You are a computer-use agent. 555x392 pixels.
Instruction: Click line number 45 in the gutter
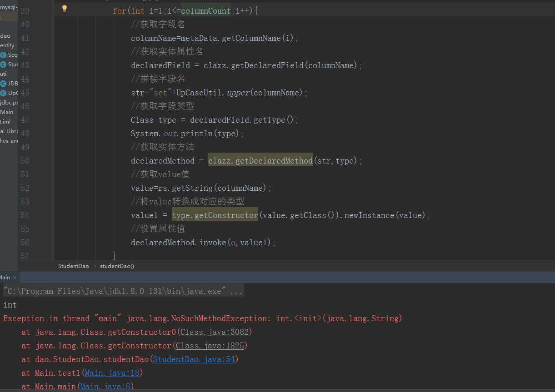point(25,93)
